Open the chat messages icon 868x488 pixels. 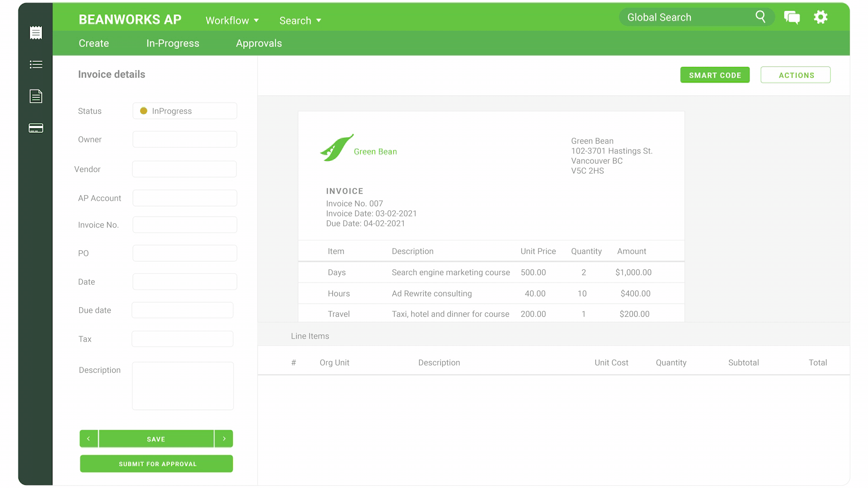(x=792, y=18)
